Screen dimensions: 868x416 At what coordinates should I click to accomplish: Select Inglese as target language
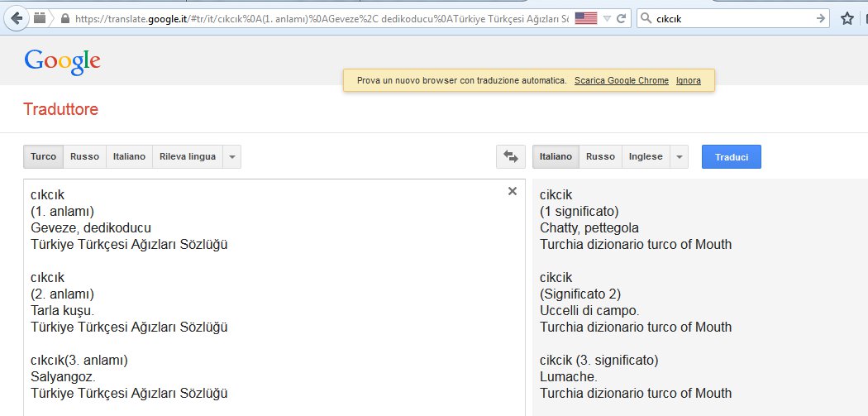coord(646,157)
